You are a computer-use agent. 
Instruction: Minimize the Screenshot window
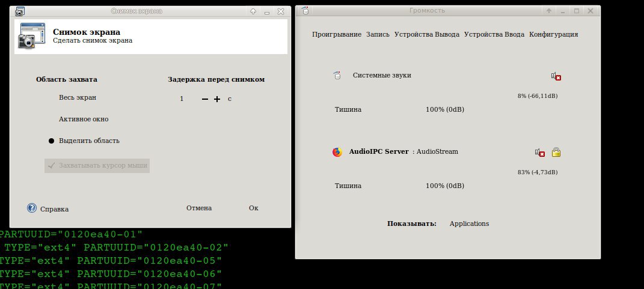click(267, 12)
